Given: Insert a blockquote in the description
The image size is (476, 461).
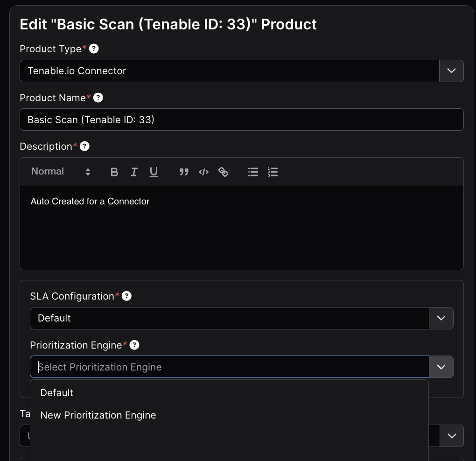Looking at the screenshot, I should pyautogui.click(x=184, y=172).
